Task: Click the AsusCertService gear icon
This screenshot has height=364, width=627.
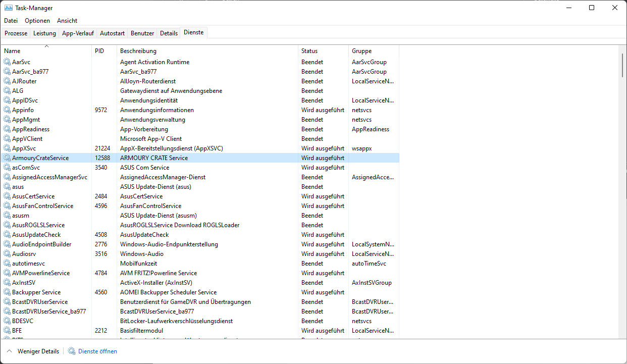Action: [7, 196]
